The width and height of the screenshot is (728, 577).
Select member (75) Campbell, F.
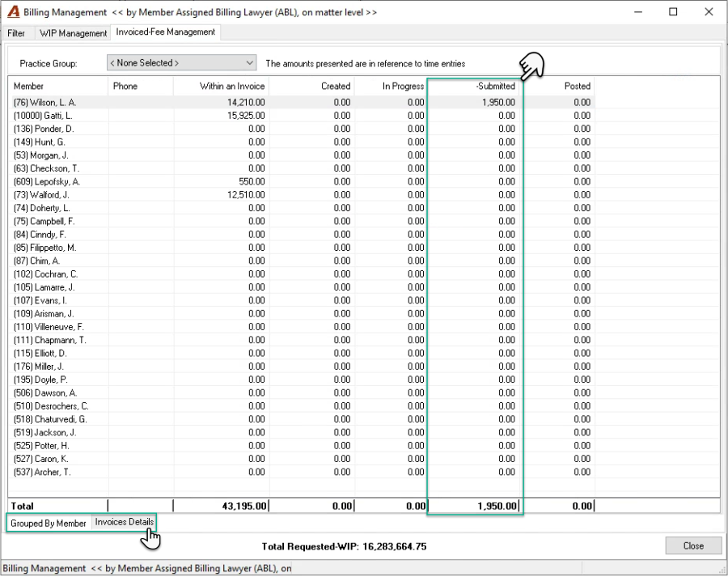click(44, 221)
